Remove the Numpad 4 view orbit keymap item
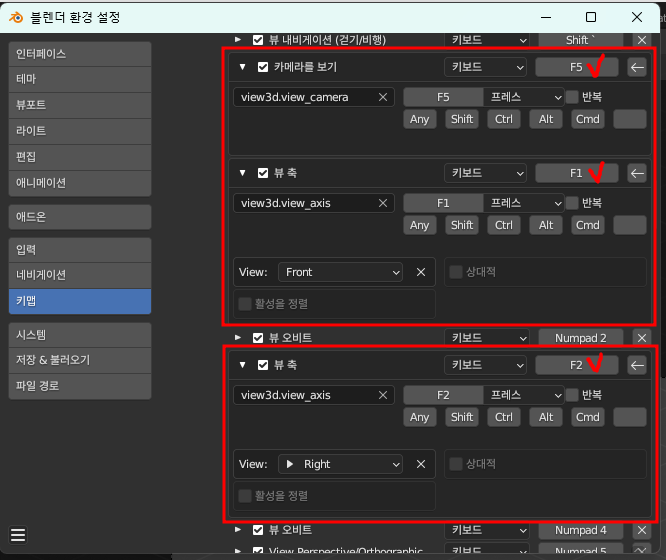This screenshot has height=560, width=666. coord(642,530)
